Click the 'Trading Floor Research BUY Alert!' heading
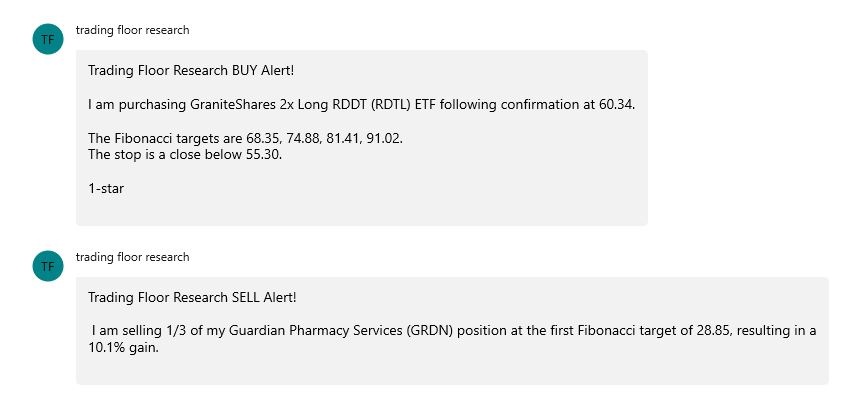The image size is (854, 402). tap(191, 70)
